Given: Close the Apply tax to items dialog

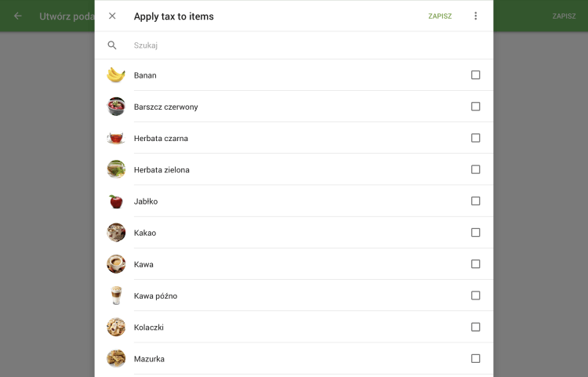Looking at the screenshot, I should [112, 16].
